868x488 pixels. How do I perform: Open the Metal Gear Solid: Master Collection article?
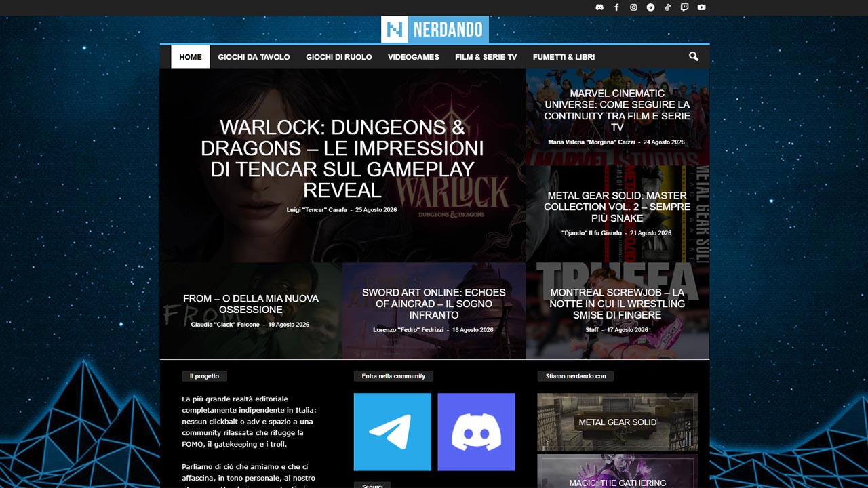pyautogui.click(x=617, y=207)
